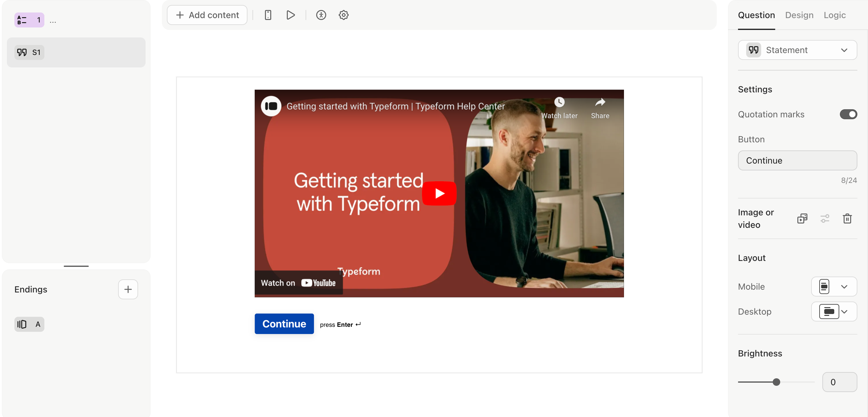Open the settings gear icon
Image resolution: width=868 pixels, height=417 pixels.
(343, 15)
